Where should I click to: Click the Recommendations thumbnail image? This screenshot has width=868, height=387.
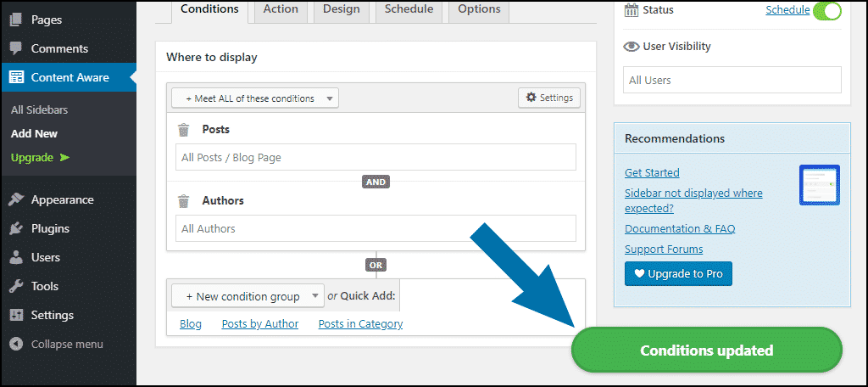point(820,185)
